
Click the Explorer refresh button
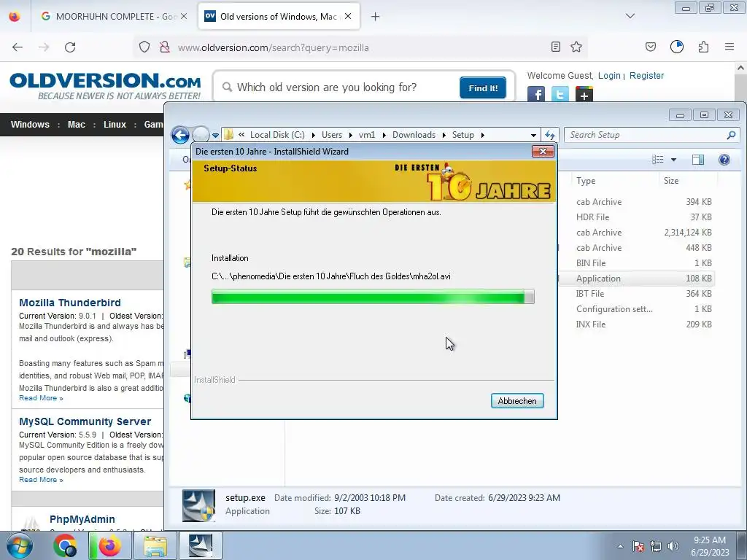(550, 135)
